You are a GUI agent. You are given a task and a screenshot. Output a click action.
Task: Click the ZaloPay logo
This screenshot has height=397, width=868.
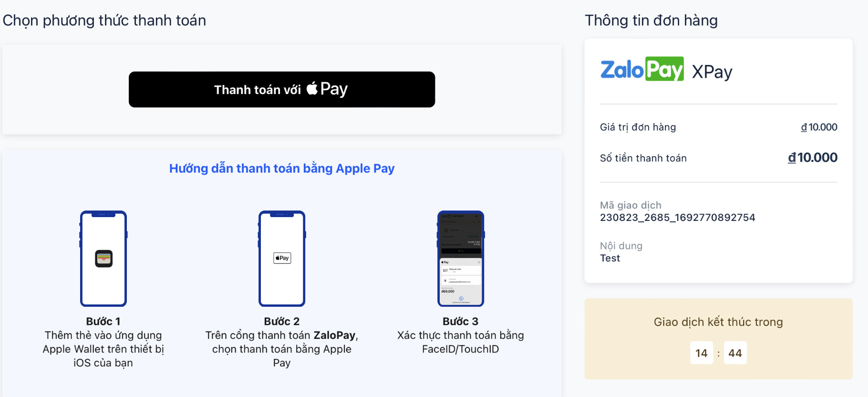click(641, 70)
